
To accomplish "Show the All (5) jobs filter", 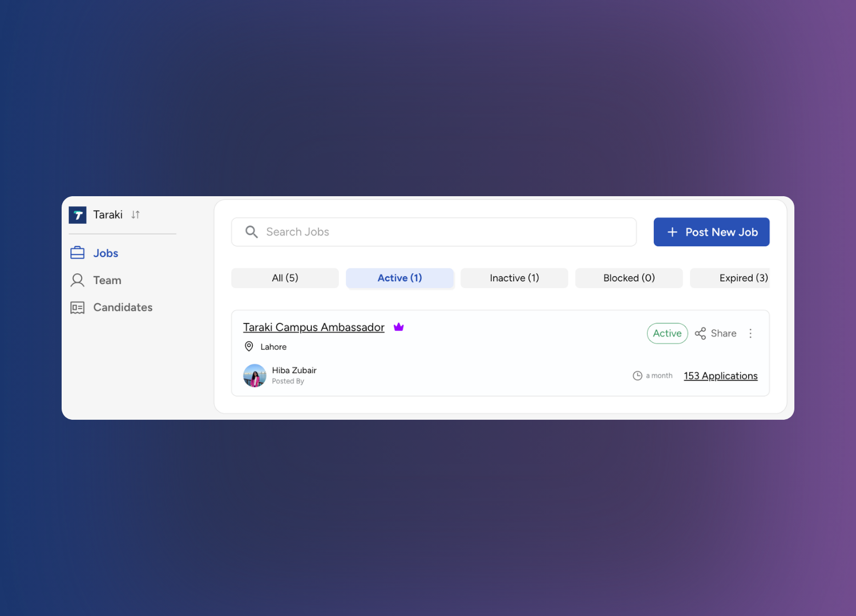I will (x=285, y=278).
